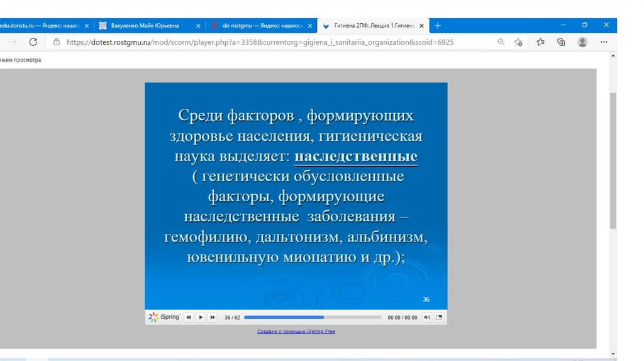Reload the page
Image resolution: width=644 pixels, height=361 pixels.
pyautogui.click(x=33, y=42)
